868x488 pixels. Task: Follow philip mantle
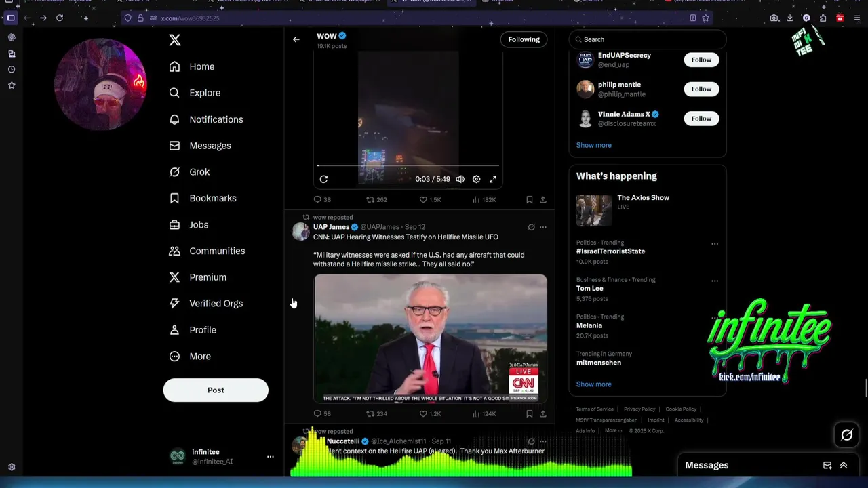pyautogui.click(x=701, y=89)
